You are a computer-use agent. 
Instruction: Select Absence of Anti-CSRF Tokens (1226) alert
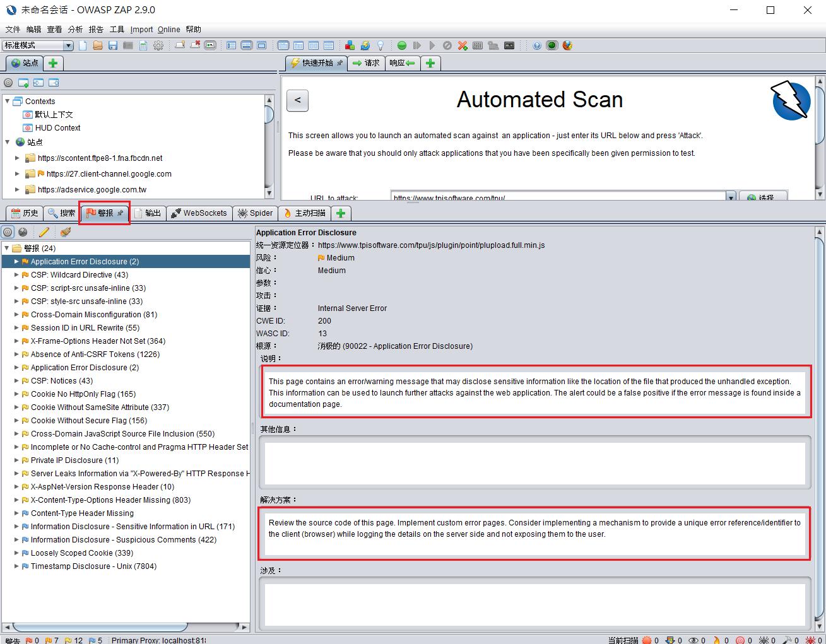tap(95, 354)
